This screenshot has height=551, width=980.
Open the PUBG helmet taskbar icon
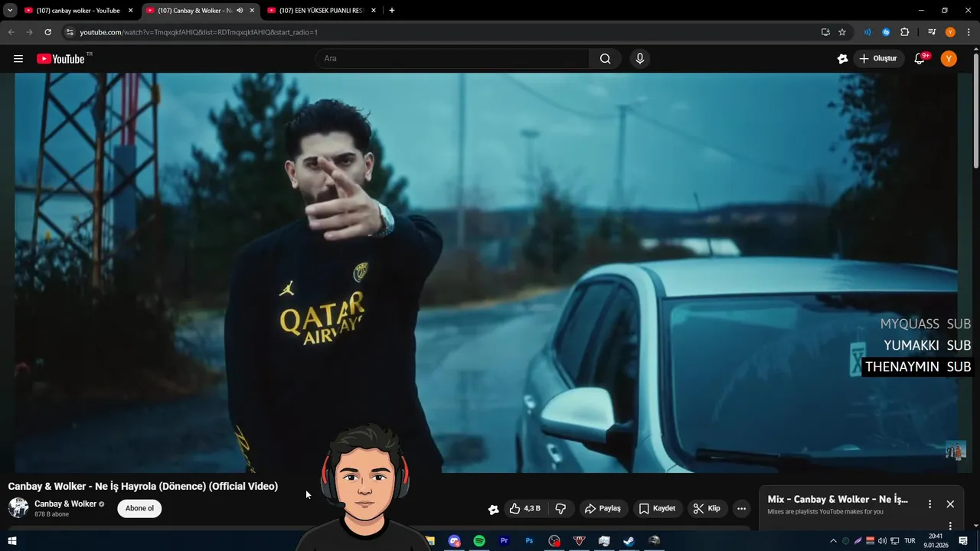[x=654, y=541]
